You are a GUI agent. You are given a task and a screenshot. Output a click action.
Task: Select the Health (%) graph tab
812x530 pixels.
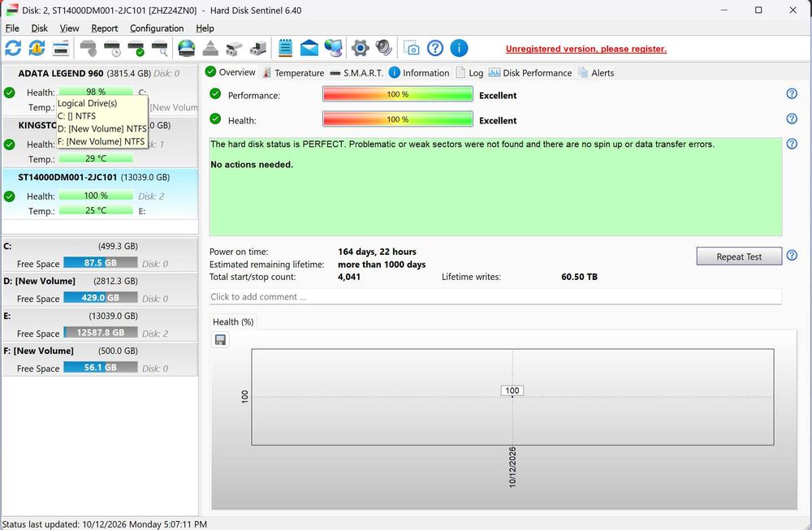233,322
